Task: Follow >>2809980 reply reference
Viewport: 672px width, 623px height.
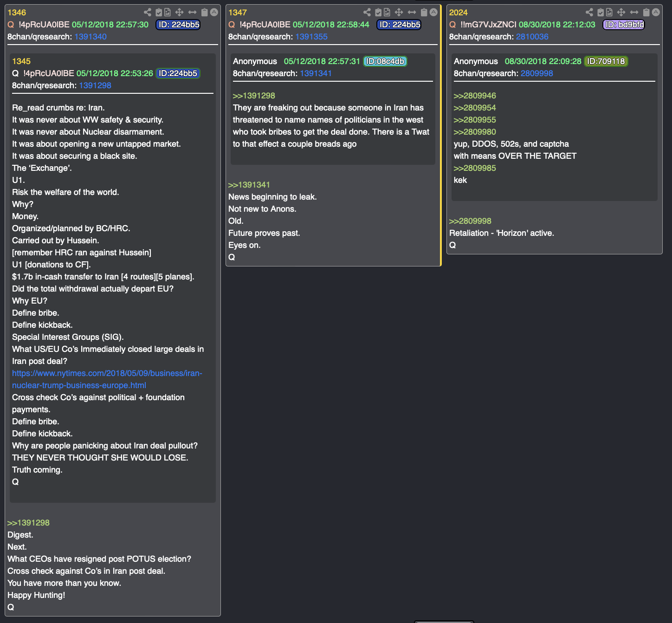Action: coord(475,132)
